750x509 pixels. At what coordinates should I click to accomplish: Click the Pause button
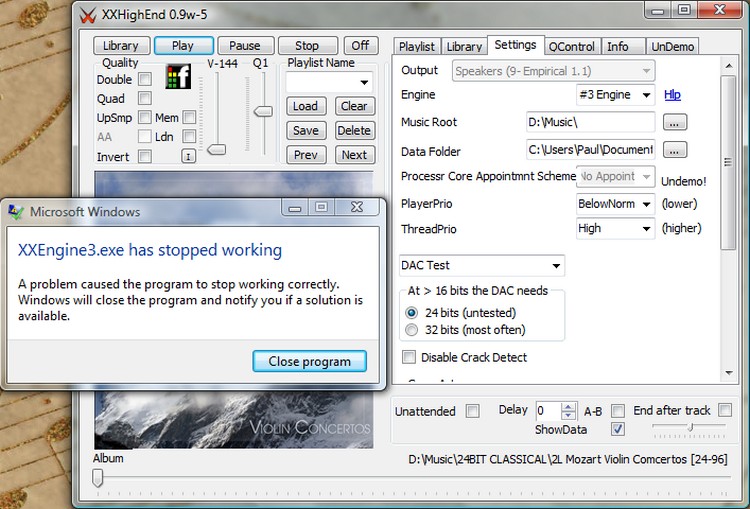tap(245, 45)
